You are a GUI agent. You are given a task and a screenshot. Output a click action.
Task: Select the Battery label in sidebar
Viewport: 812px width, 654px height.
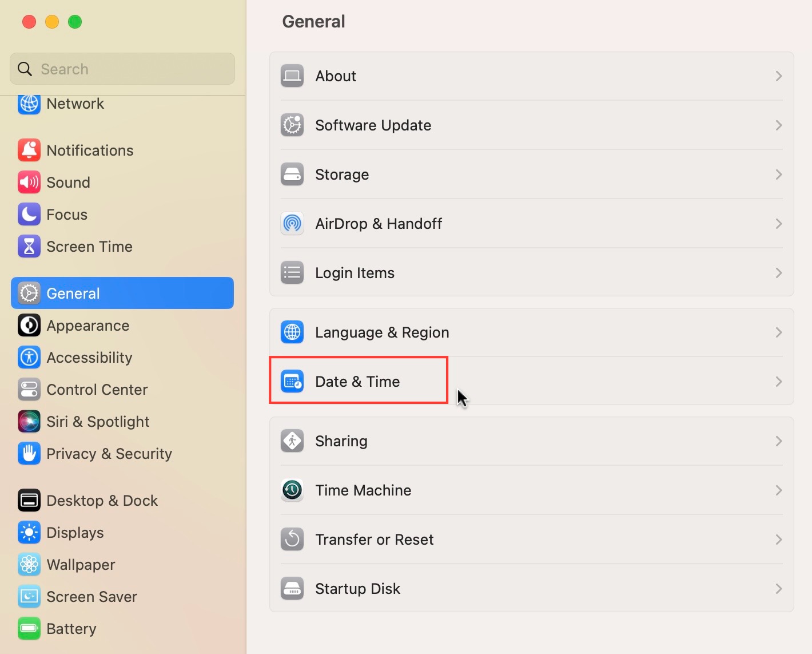(x=71, y=629)
